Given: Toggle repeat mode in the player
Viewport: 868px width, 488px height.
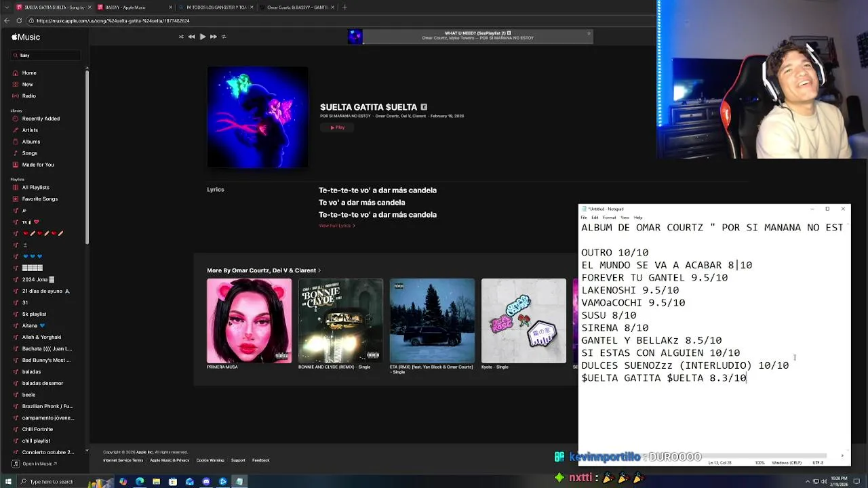Looking at the screenshot, I should pyautogui.click(x=224, y=37).
